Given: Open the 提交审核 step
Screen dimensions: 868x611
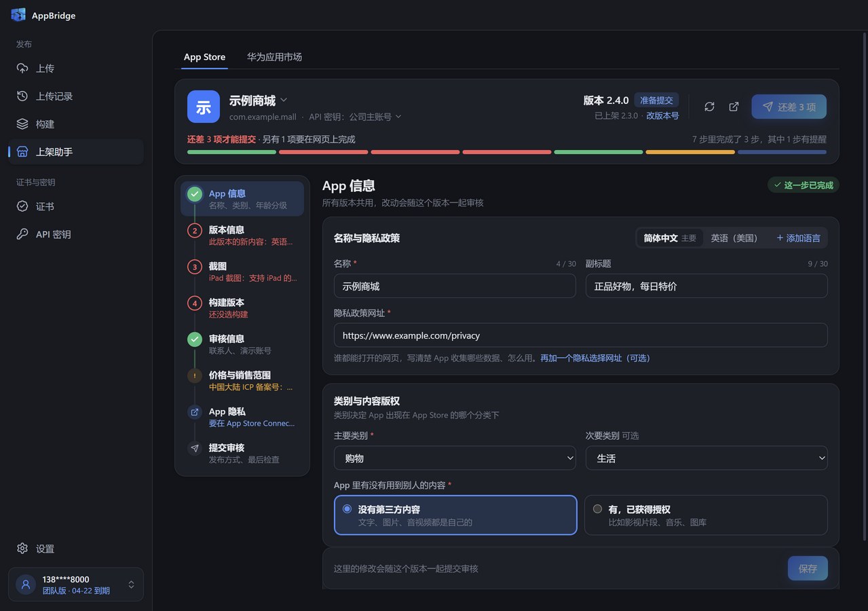Looking at the screenshot, I should (242, 453).
